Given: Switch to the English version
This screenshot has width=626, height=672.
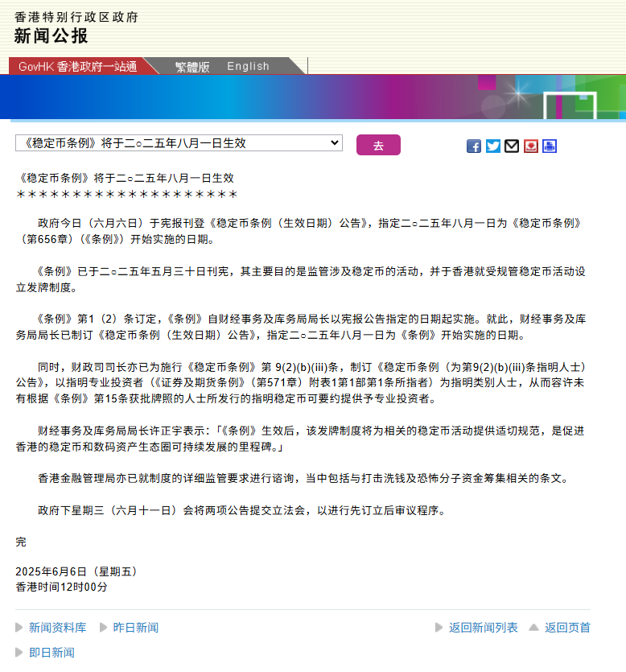Looking at the screenshot, I should pos(248,67).
